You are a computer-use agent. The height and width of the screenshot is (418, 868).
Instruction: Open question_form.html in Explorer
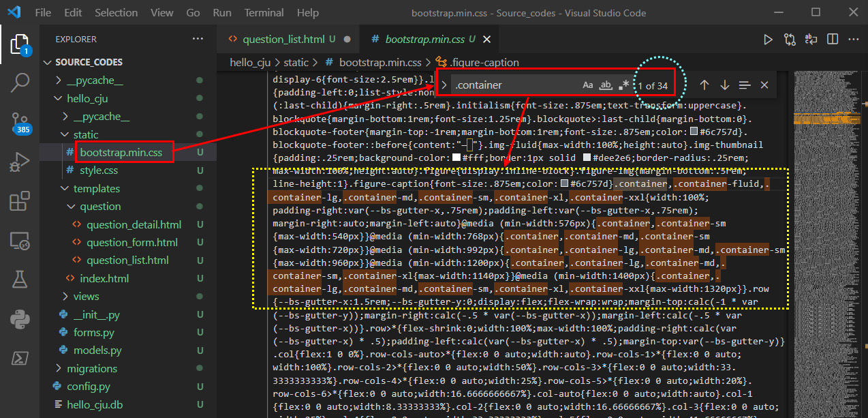pyautogui.click(x=132, y=242)
